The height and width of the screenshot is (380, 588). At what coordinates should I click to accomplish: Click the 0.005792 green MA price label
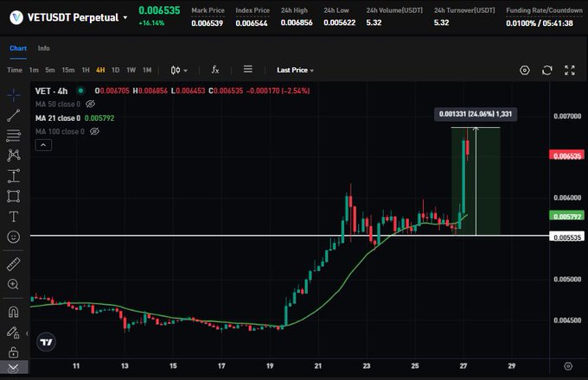(x=566, y=216)
